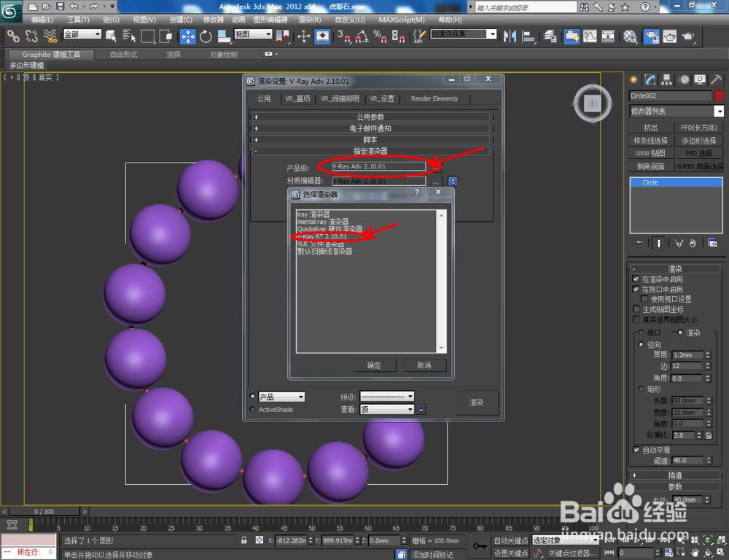Open the '创建选择集' named selection dropdown

tap(464, 34)
